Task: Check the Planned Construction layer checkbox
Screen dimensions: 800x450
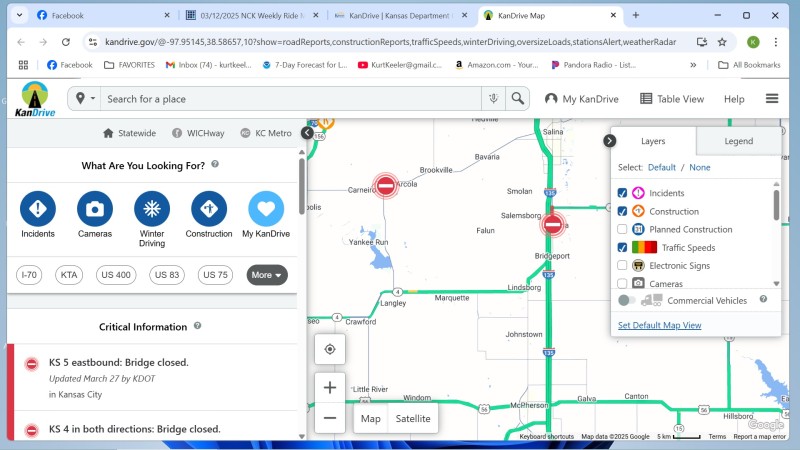Action: (x=622, y=229)
